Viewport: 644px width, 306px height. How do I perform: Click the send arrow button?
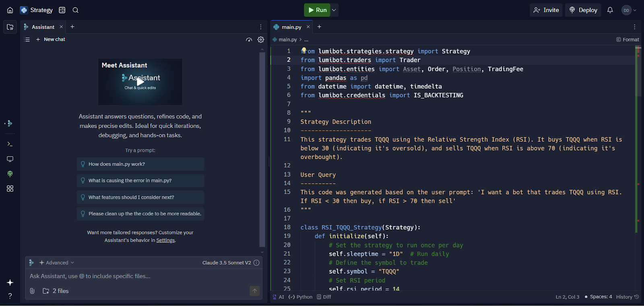coord(255,291)
